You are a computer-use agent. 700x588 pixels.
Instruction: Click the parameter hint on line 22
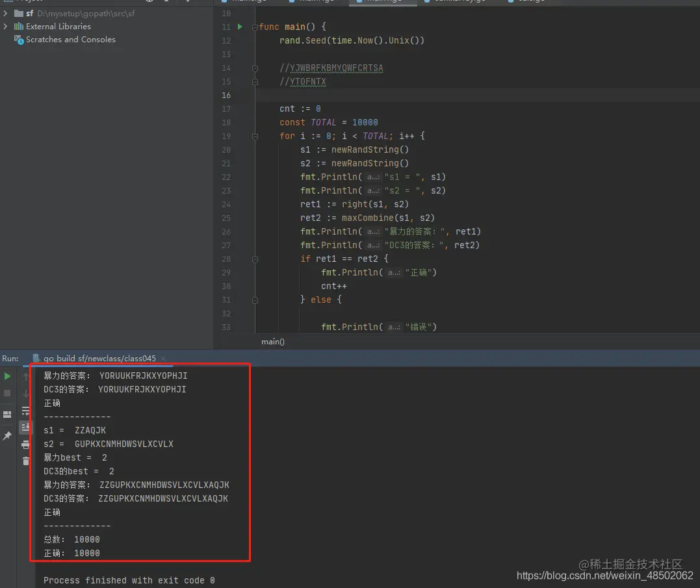pyautogui.click(x=373, y=177)
